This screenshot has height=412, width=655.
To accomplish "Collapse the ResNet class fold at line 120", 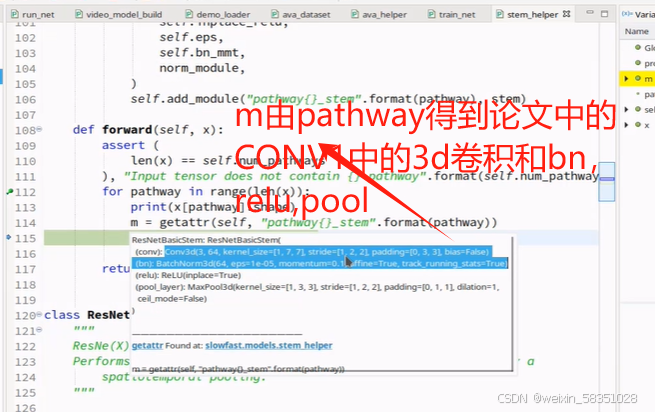I will (x=39, y=314).
